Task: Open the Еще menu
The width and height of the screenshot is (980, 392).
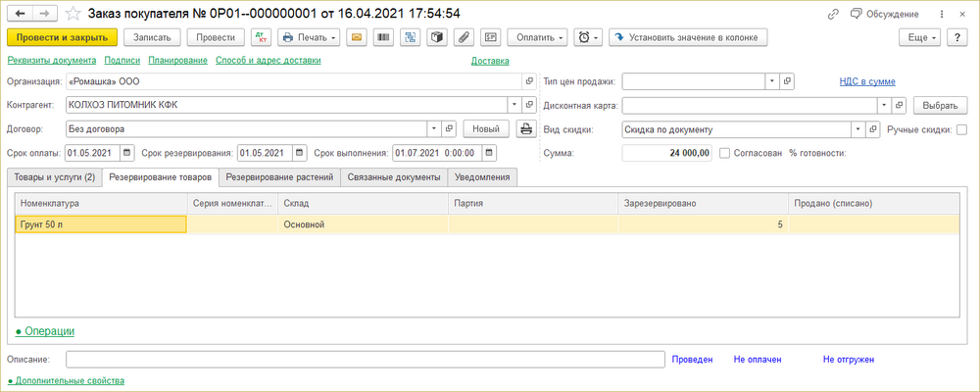Action: coord(920,37)
